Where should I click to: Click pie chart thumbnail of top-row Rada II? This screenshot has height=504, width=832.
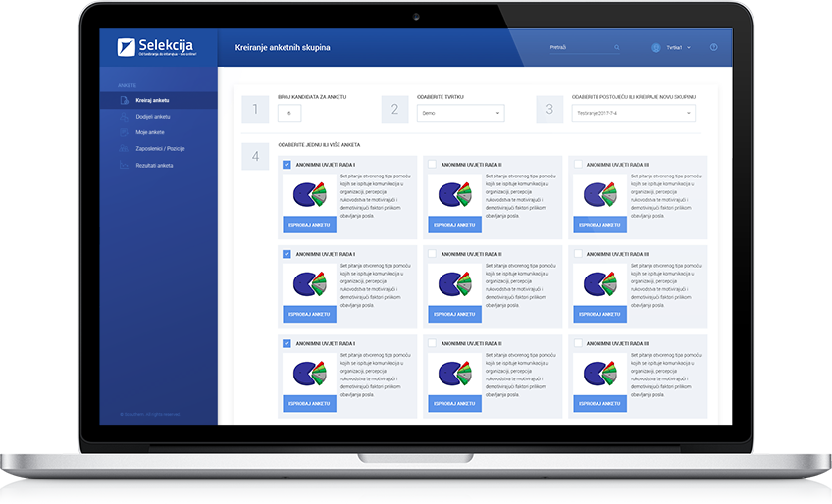[454, 195]
